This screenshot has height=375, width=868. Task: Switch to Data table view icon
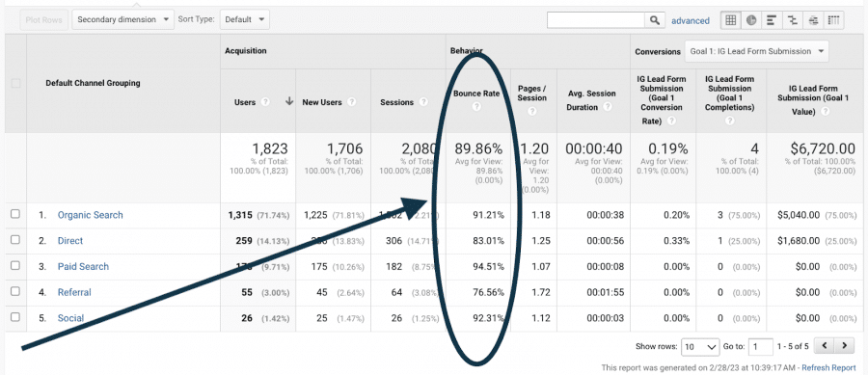[730, 20]
